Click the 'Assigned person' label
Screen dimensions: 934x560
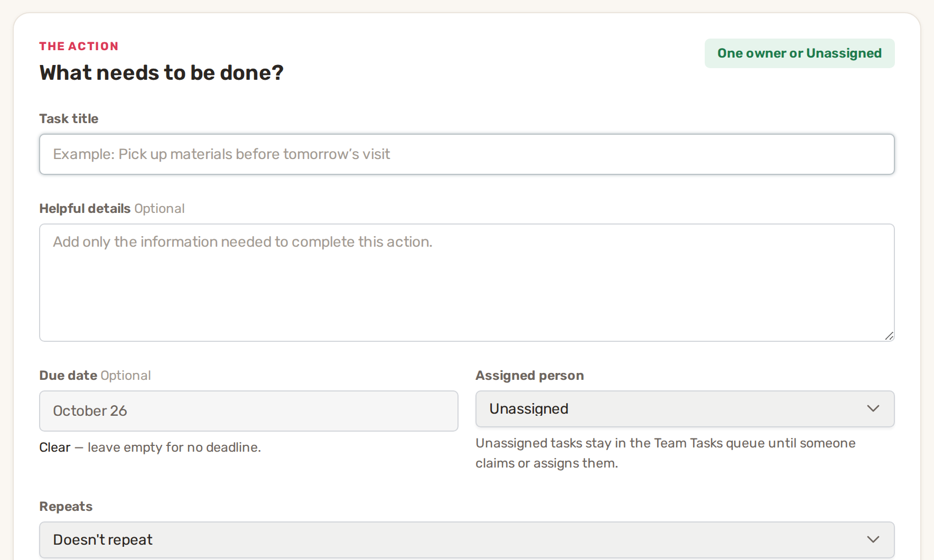530,376
